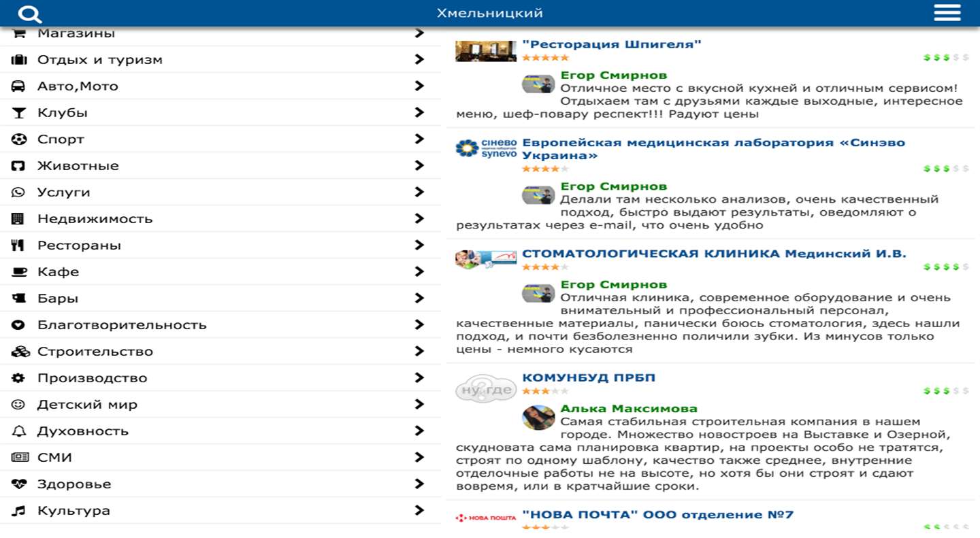The width and height of the screenshot is (980, 538).
Task: Click the ну где cloud logo thumbnail
Action: tap(486, 389)
